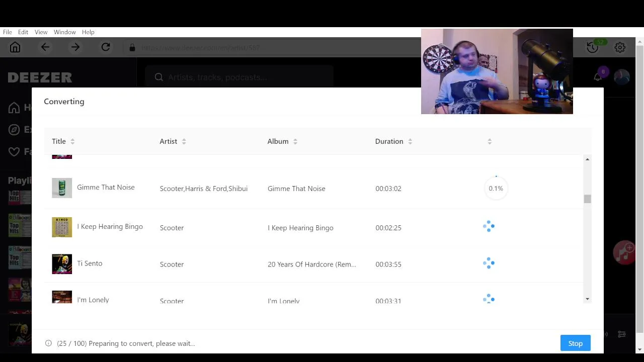Image resolution: width=644 pixels, height=362 pixels.
Task: Open settings via the gear icon
Action: point(620,47)
